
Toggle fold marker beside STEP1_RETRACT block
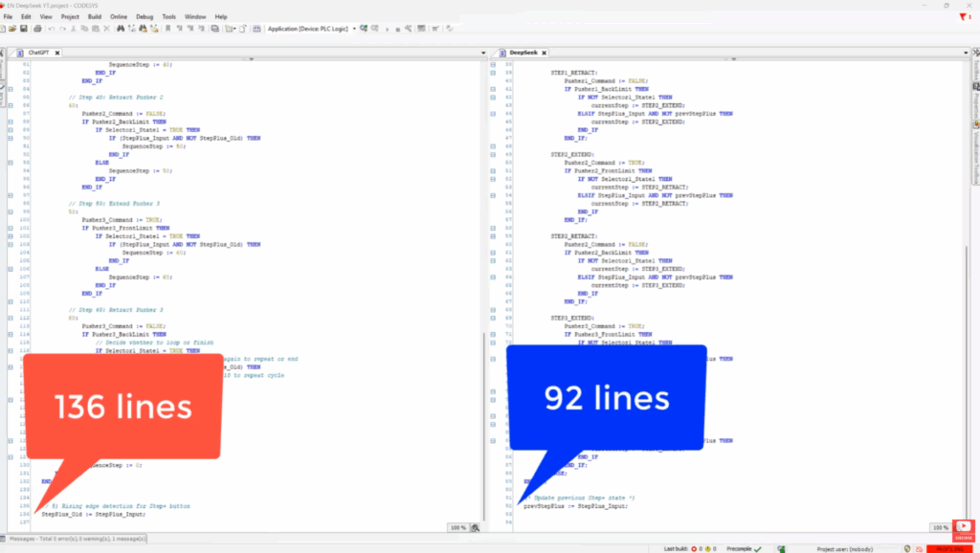pos(493,74)
